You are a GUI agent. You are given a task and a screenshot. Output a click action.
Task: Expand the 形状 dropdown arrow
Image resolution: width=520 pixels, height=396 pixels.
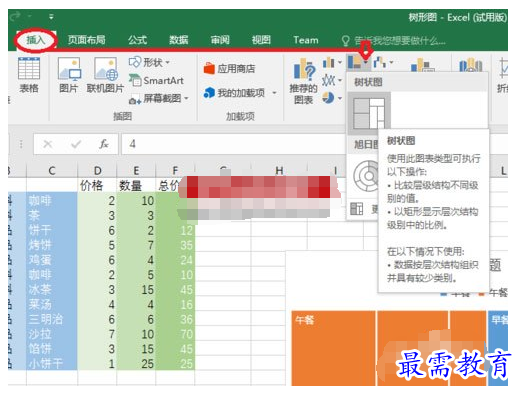click(168, 62)
